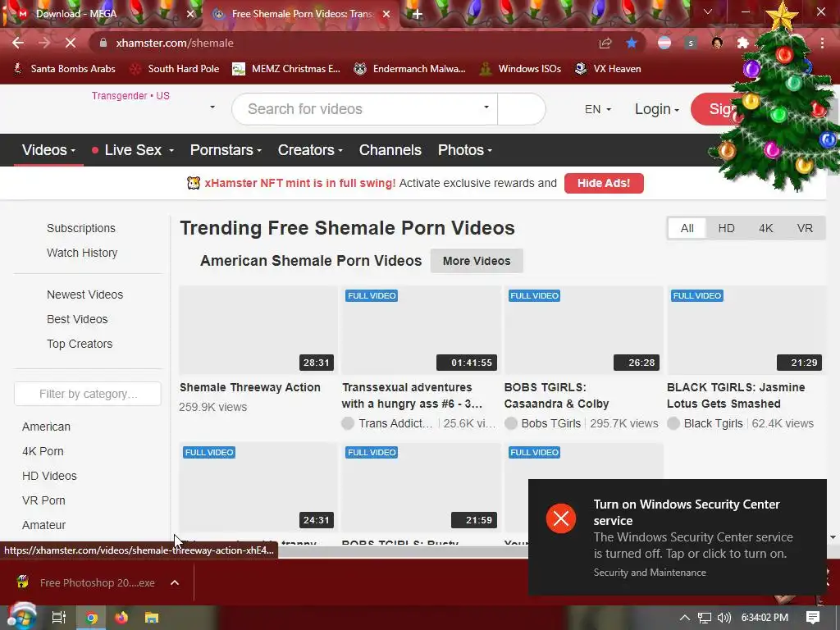The image size is (840, 630).
Task: Open the Action Center notifications icon
Action: (813, 618)
